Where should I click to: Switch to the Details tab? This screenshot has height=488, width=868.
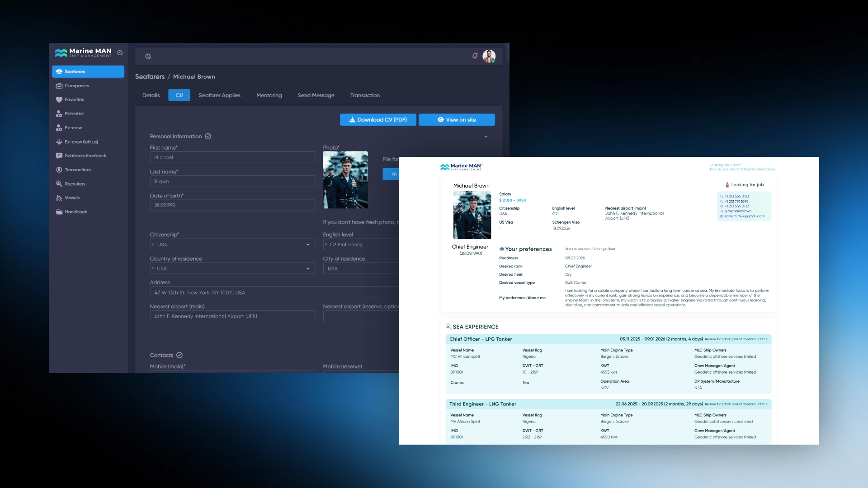point(151,95)
